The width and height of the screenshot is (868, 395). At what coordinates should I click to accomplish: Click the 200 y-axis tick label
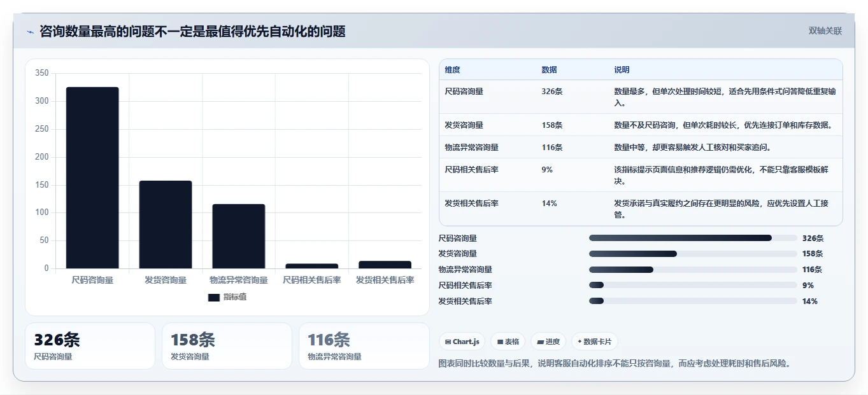click(x=42, y=157)
